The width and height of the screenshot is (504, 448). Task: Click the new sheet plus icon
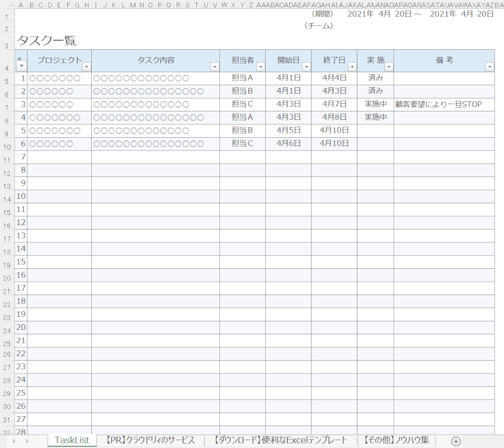pyautogui.click(x=456, y=441)
